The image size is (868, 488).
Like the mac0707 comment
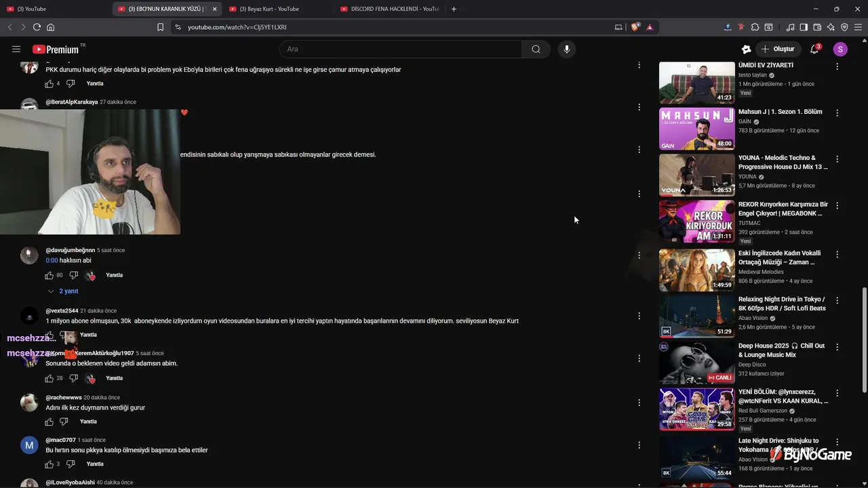[x=49, y=464]
